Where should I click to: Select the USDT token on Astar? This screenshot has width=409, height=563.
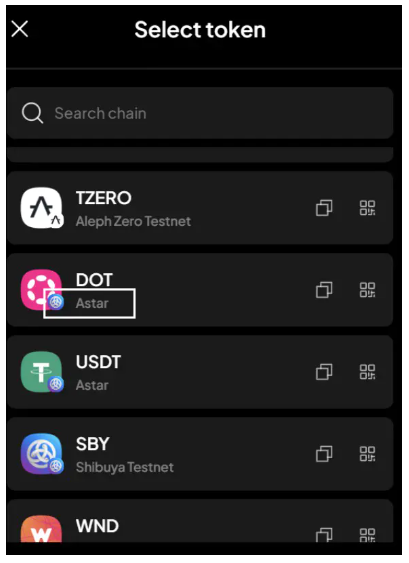pos(200,372)
